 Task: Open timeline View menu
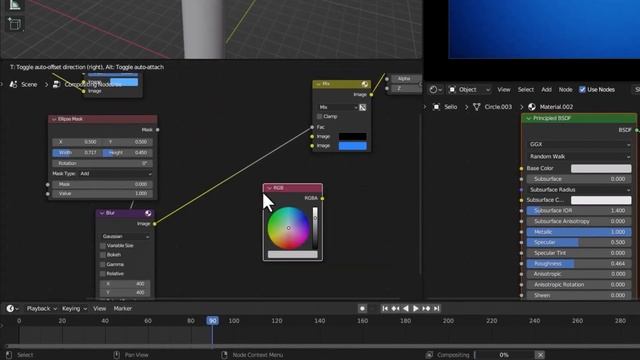coord(99,309)
